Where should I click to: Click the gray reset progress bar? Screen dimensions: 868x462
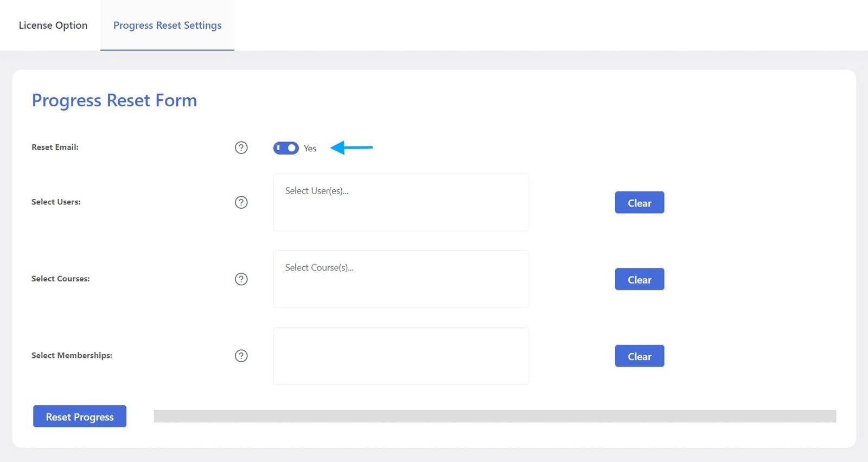[495, 416]
